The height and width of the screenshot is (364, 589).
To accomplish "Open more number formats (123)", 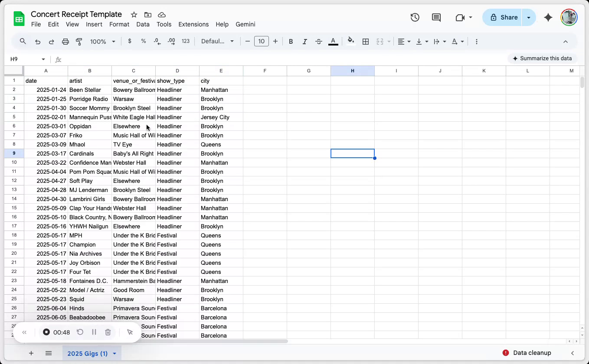I will (186, 41).
